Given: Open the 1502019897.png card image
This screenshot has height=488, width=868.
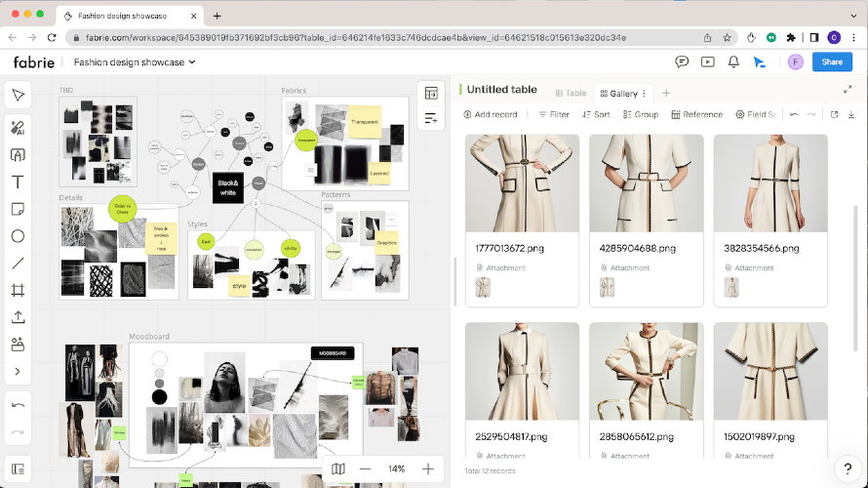Looking at the screenshot, I should click(x=770, y=372).
